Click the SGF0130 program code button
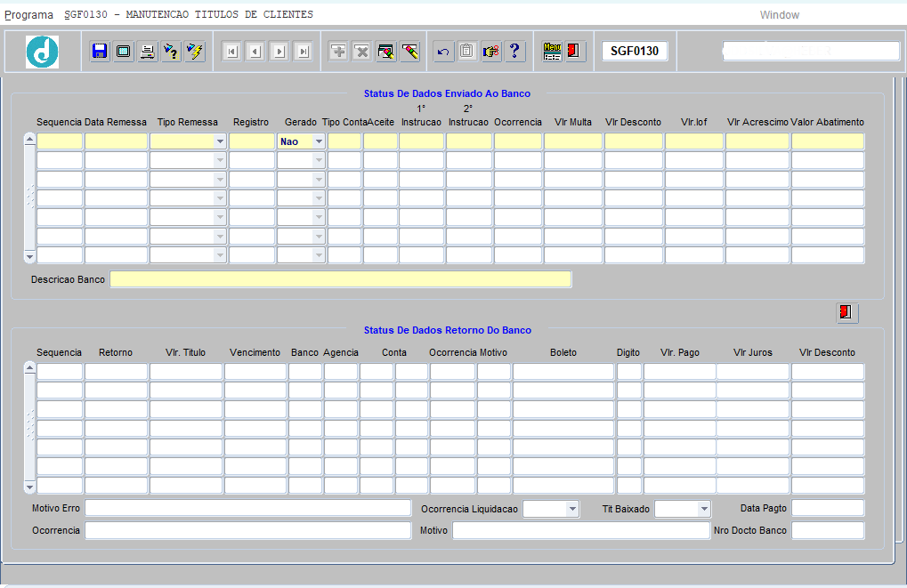Screen dimensions: 907x588 pyautogui.click(x=635, y=52)
